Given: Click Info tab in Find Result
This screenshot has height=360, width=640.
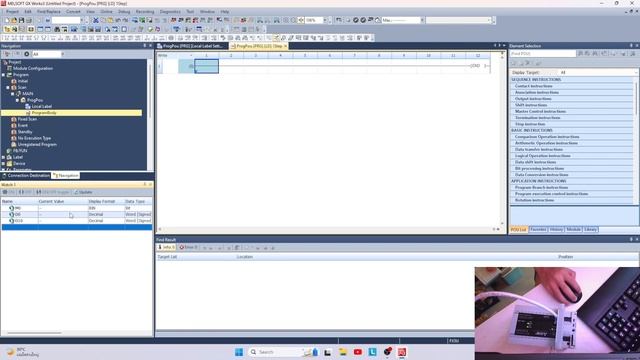Looking at the screenshot, I should 167,247.
